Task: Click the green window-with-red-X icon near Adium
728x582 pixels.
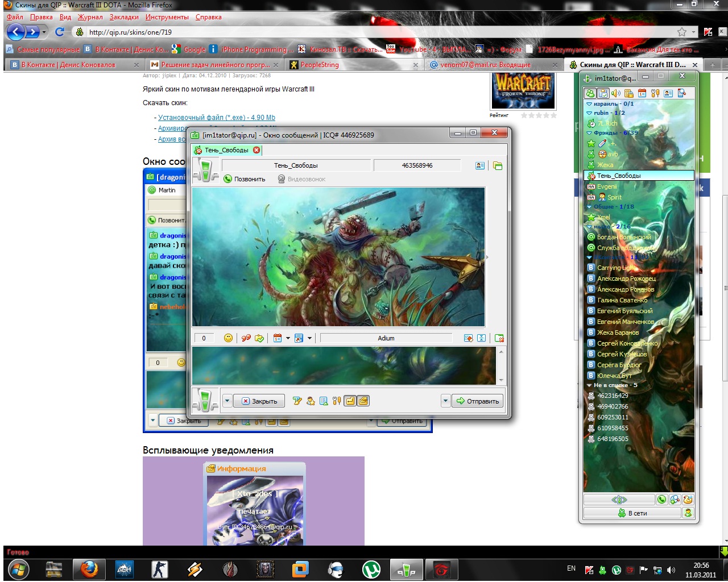Action: pyautogui.click(x=499, y=338)
